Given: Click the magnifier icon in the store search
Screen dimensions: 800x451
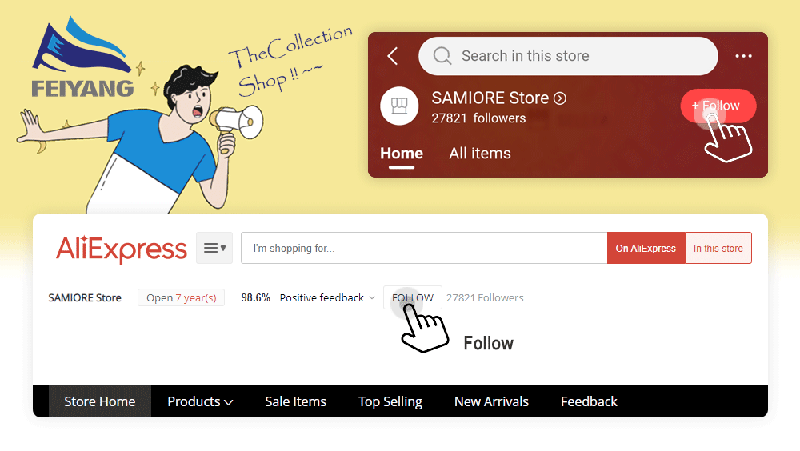Looking at the screenshot, I should [x=442, y=56].
